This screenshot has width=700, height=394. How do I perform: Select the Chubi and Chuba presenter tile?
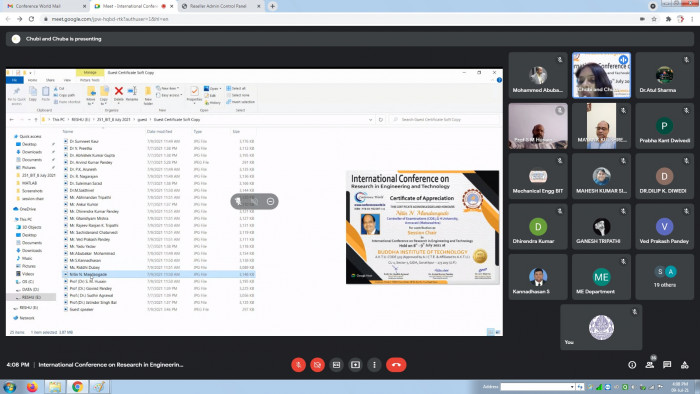[x=601, y=75]
